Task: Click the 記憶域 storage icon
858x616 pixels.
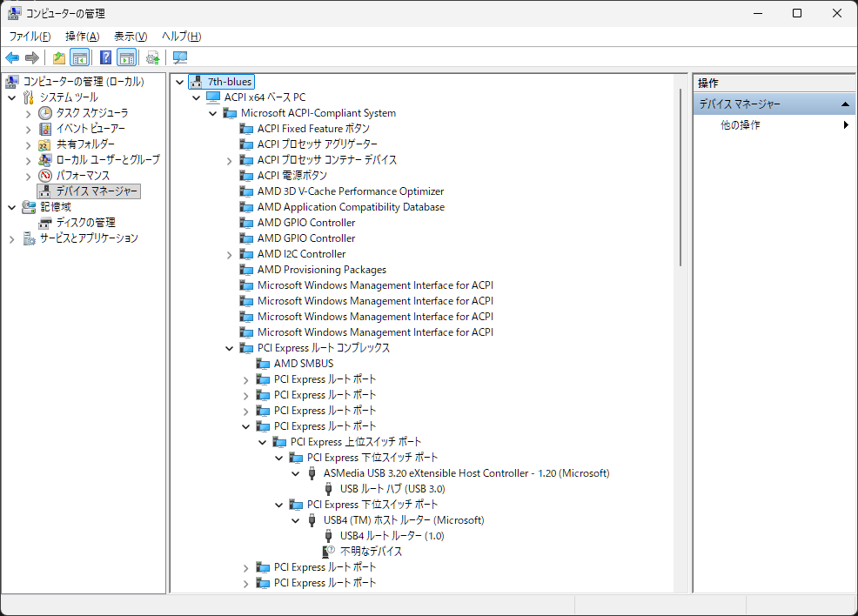Action: [x=29, y=207]
